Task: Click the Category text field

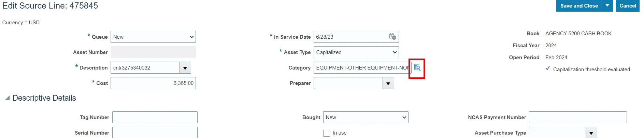Action: pyautogui.click(x=361, y=68)
